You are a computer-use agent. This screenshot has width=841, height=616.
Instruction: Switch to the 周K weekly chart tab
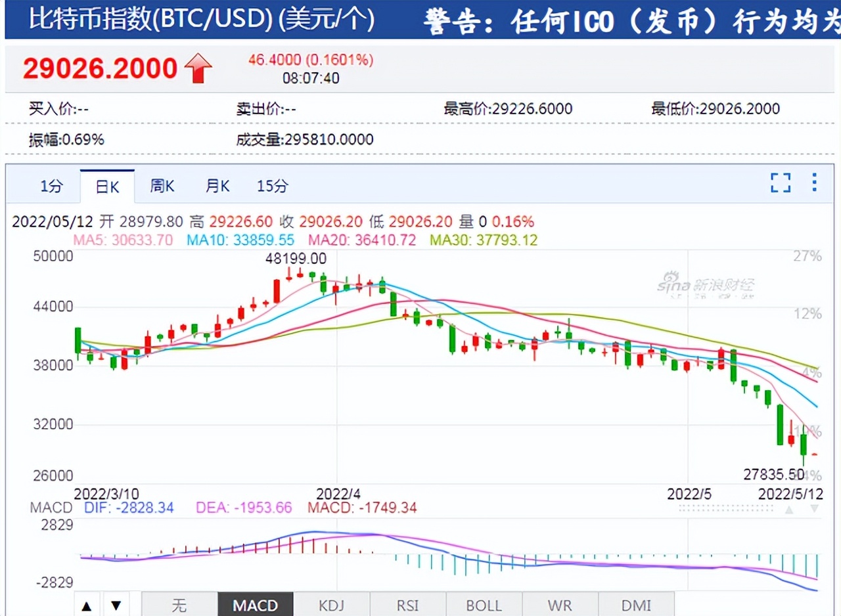[x=162, y=186]
